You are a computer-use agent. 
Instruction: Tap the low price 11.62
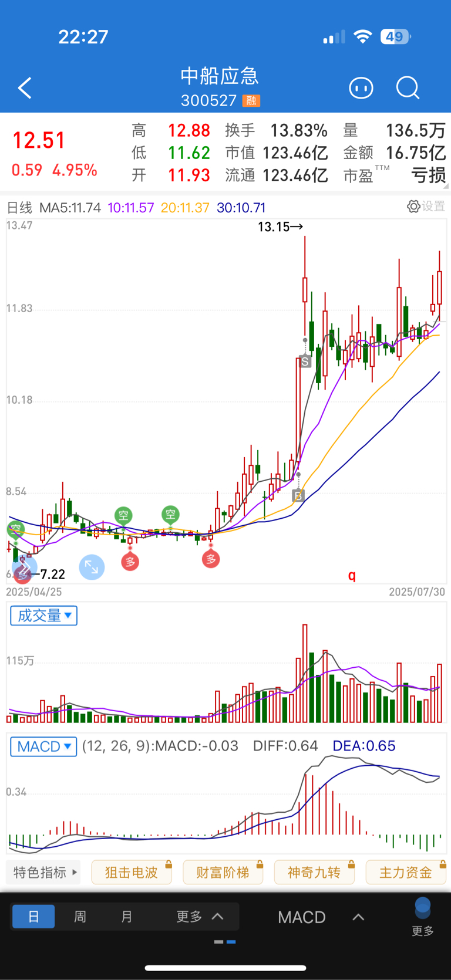point(189,153)
